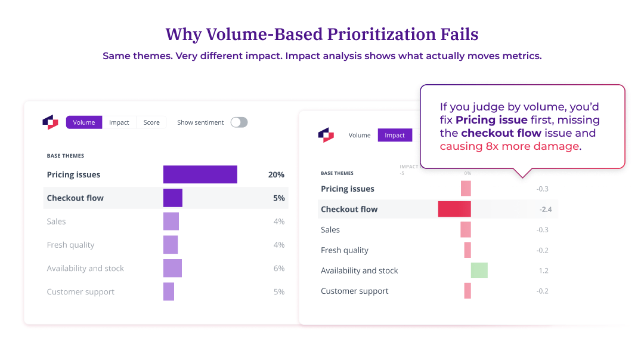This screenshot has width=644, height=363.
Task: Click the purple Pricing issues volume bar
Action: coord(200,174)
